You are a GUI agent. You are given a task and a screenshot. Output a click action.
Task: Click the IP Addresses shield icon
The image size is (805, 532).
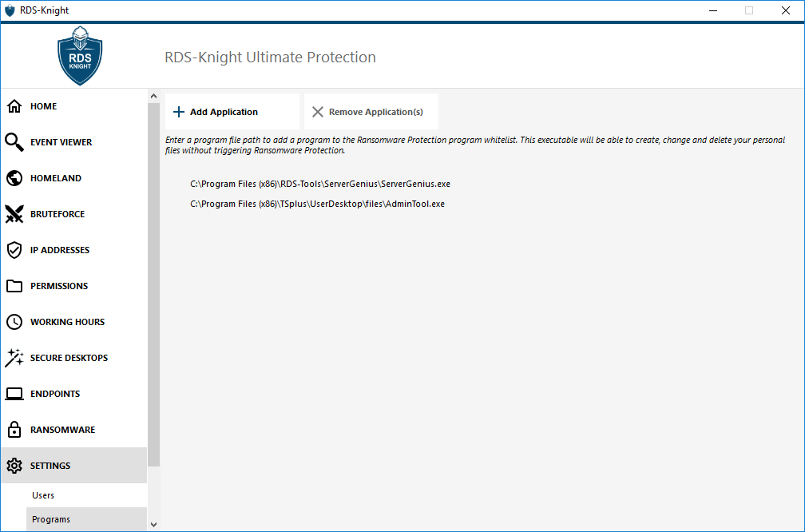14,250
